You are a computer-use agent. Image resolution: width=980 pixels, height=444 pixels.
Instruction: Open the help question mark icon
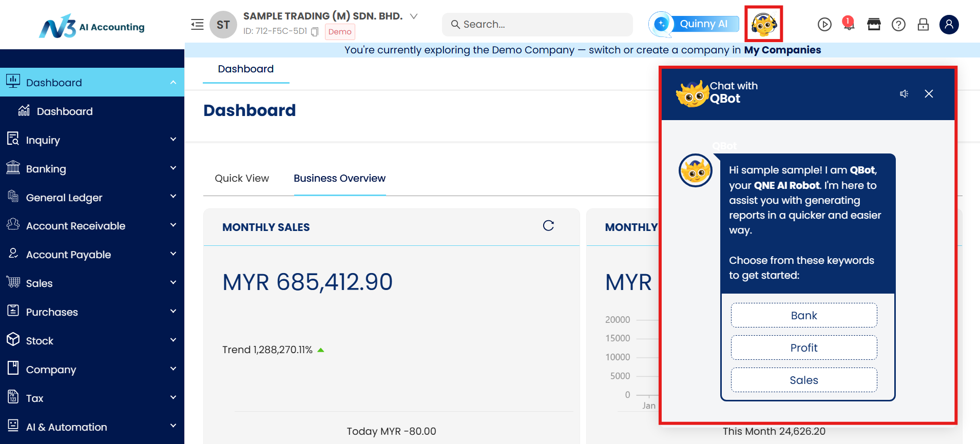pyautogui.click(x=898, y=24)
